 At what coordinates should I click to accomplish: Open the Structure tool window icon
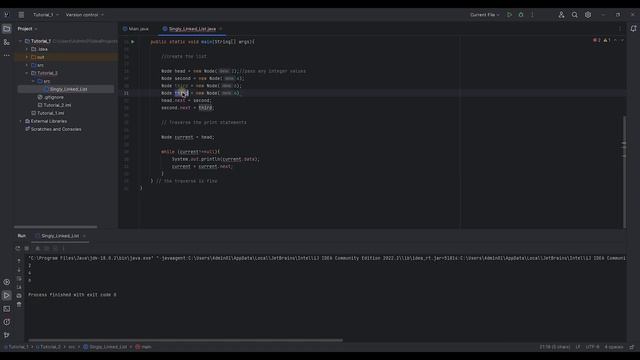(7, 42)
